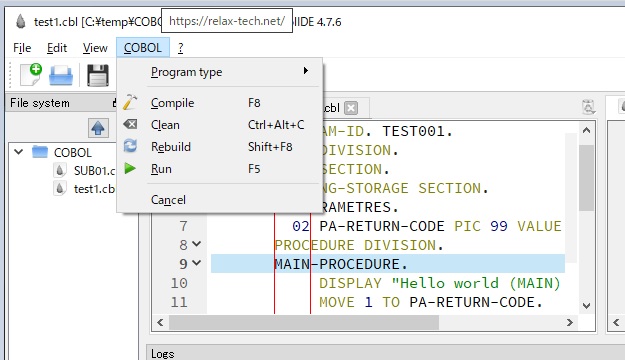The width and height of the screenshot is (625, 360).
Task: Click the Clean eraser icon in menu
Action: pos(130,124)
